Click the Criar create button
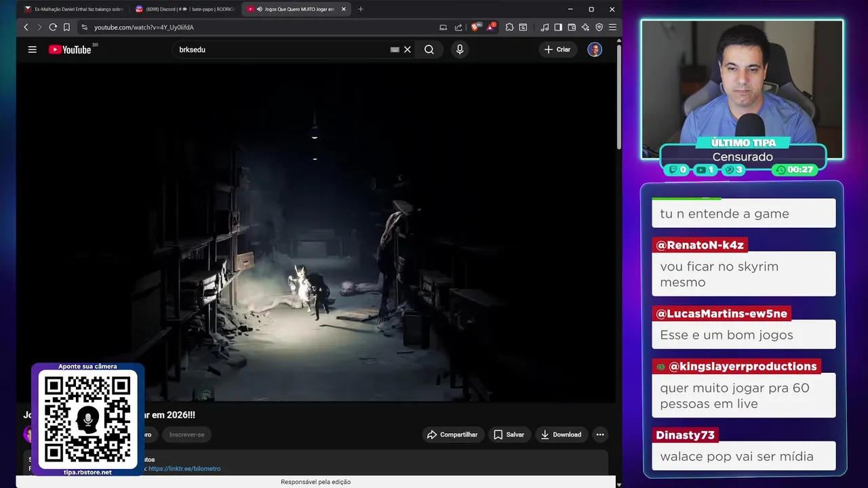868x488 pixels. tap(557, 49)
